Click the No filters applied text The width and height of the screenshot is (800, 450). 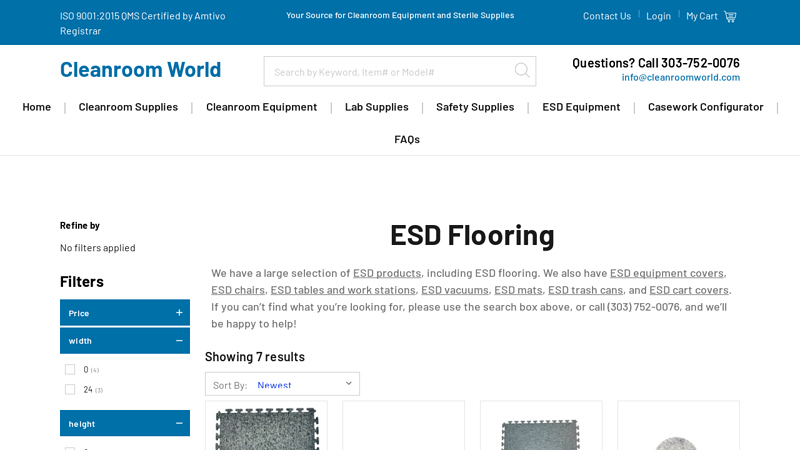(x=97, y=248)
